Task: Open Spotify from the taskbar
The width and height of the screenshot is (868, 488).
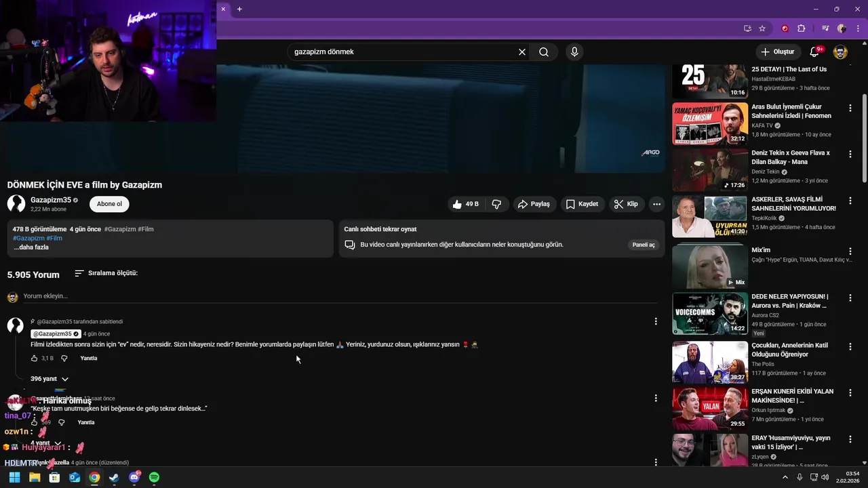Action: pyautogui.click(x=154, y=477)
